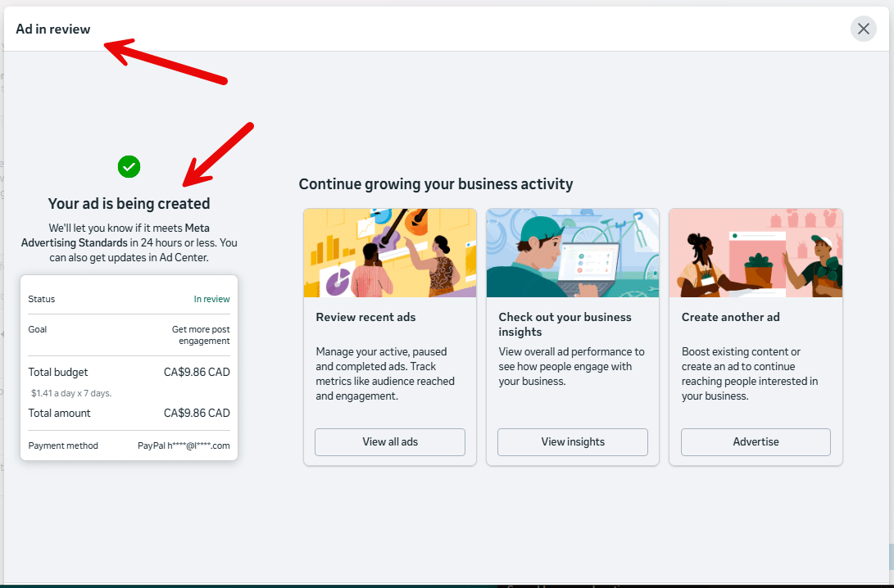Open the View all ads button

[x=390, y=442]
